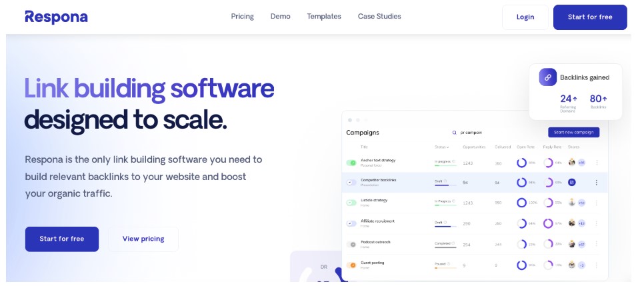Open three-dot menu for Guest posting
The image size is (644, 286).
coord(597,265)
